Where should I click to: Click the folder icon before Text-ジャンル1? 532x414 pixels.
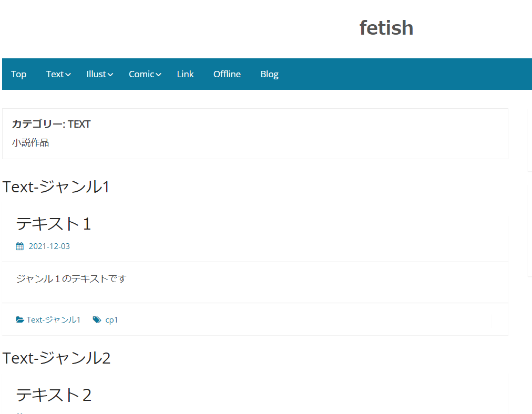coord(19,319)
